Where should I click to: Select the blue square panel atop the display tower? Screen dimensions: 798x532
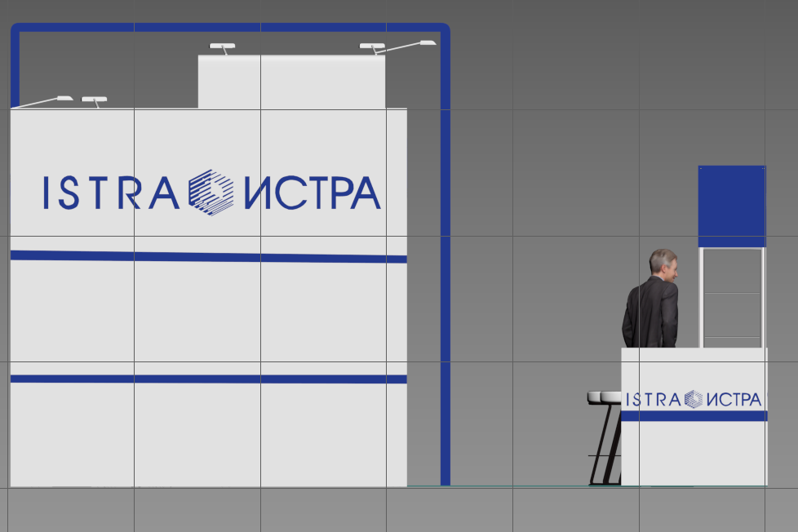(732, 206)
